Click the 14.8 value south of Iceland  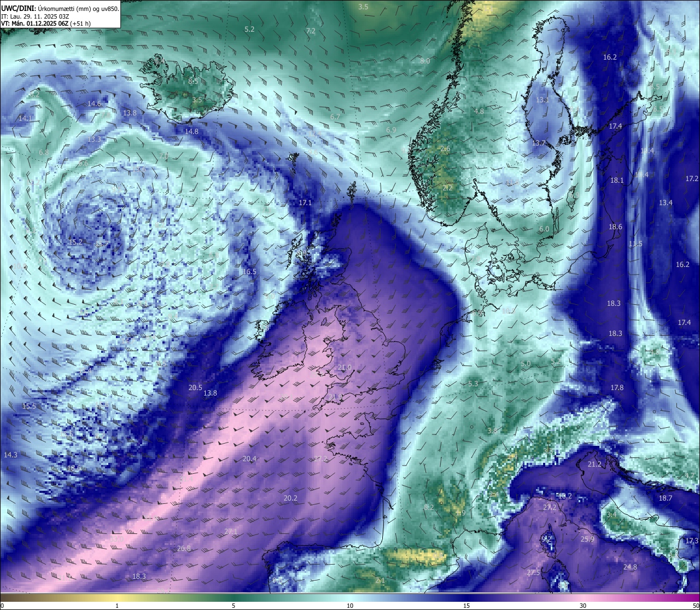coord(191,131)
